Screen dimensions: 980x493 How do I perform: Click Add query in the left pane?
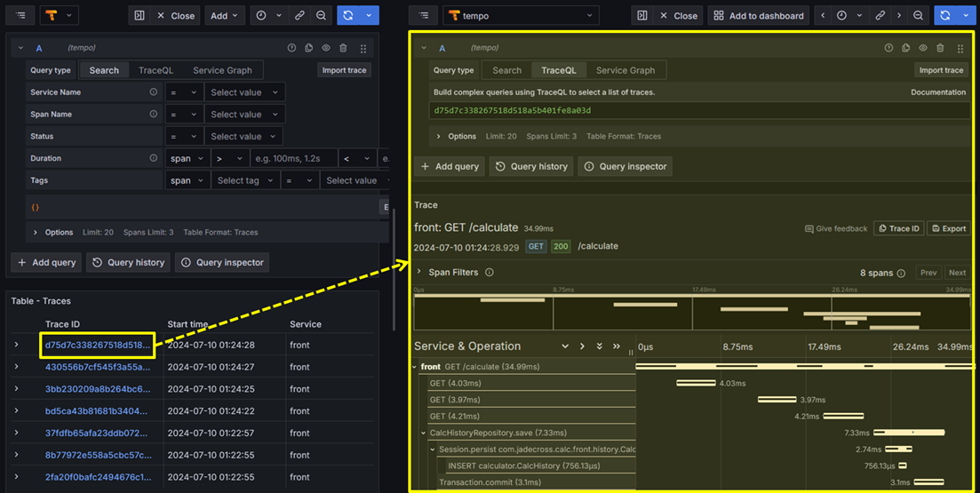pyautogui.click(x=46, y=262)
